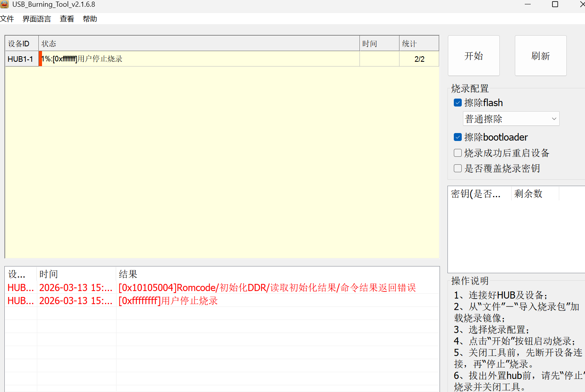The width and height of the screenshot is (585, 392).
Task: Select the HUB1-1 device row
Action: pos(222,59)
